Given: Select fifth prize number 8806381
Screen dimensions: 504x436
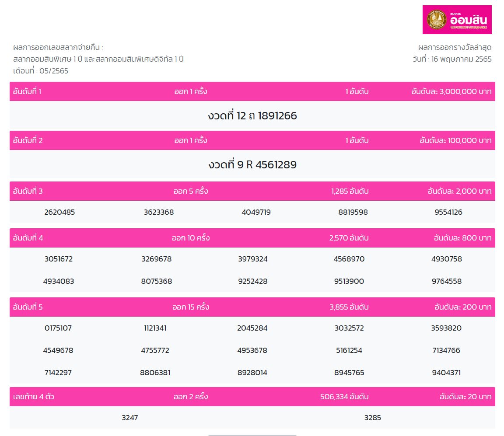Looking at the screenshot, I should (x=155, y=373).
